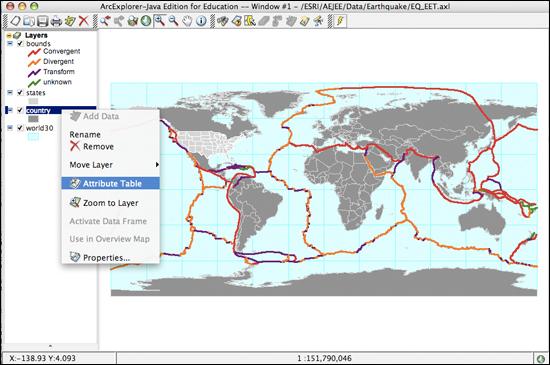This screenshot has width=550, height=365.
Task: Select the world30 layer name
Action: 40,128
